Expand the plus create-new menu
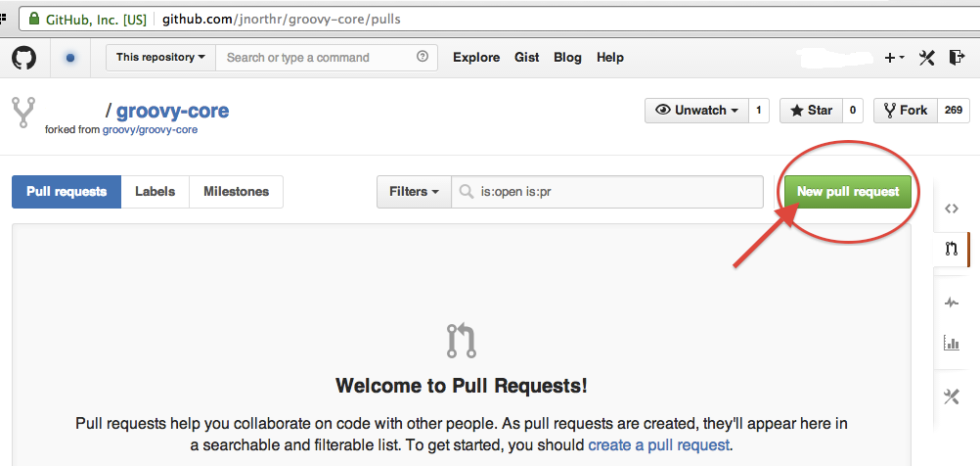This screenshot has height=466, width=980. coord(894,58)
